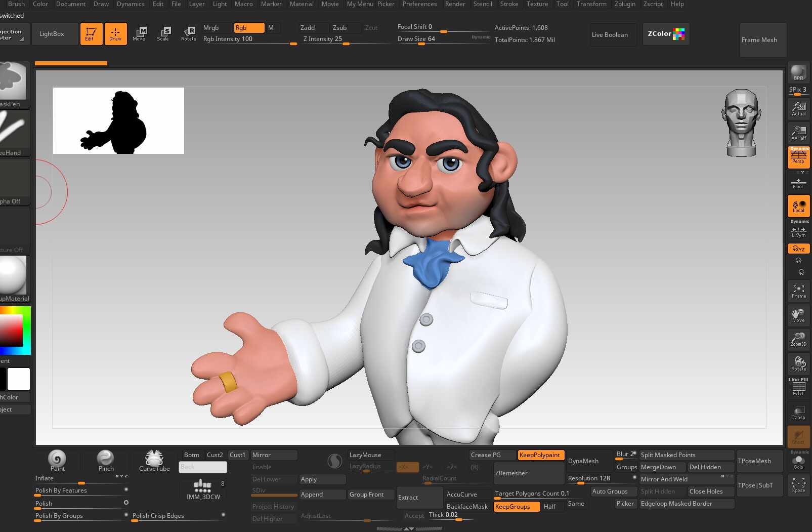
Task: Open the material sphere selector
Action: click(13, 278)
